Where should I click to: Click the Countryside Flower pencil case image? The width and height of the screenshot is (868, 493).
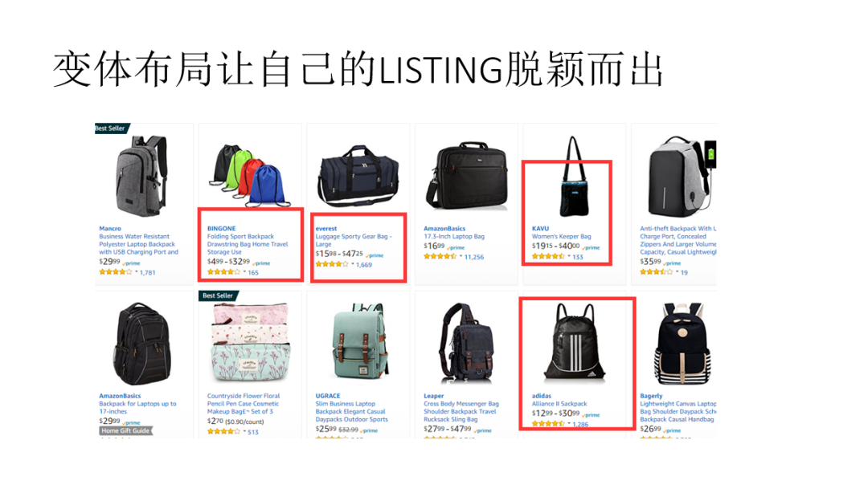[251, 342]
